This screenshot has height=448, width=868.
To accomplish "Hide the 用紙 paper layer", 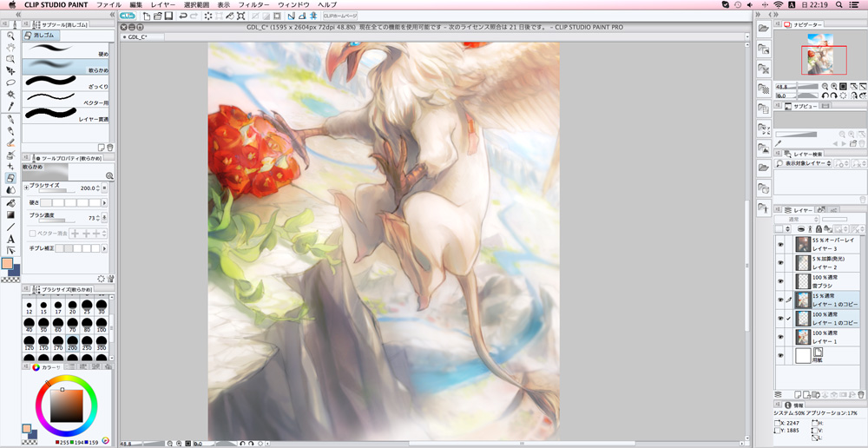I will tap(780, 355).
